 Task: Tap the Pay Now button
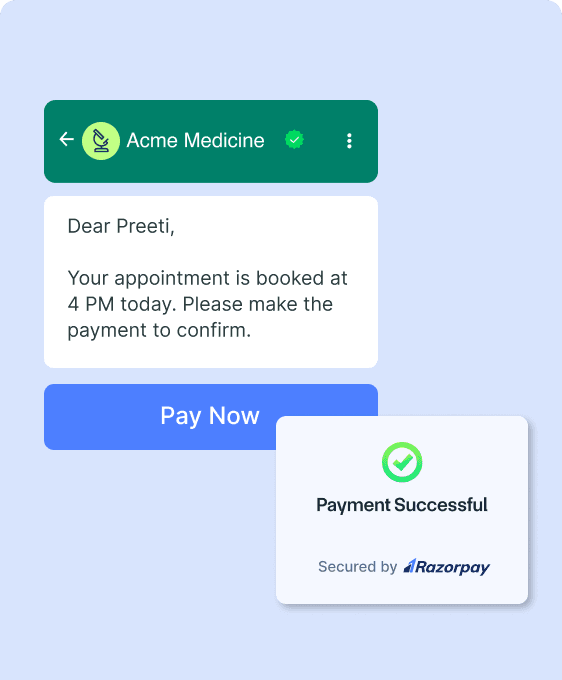(x=211, y=417)
